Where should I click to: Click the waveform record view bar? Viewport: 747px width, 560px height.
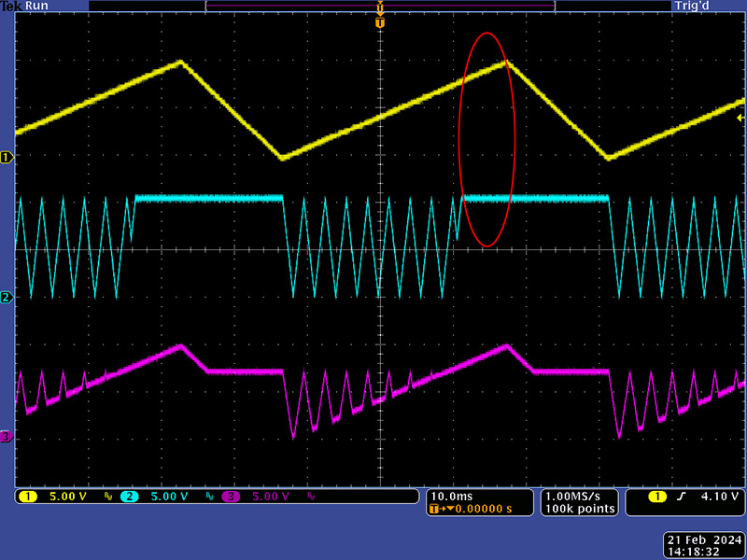point(379,6)
